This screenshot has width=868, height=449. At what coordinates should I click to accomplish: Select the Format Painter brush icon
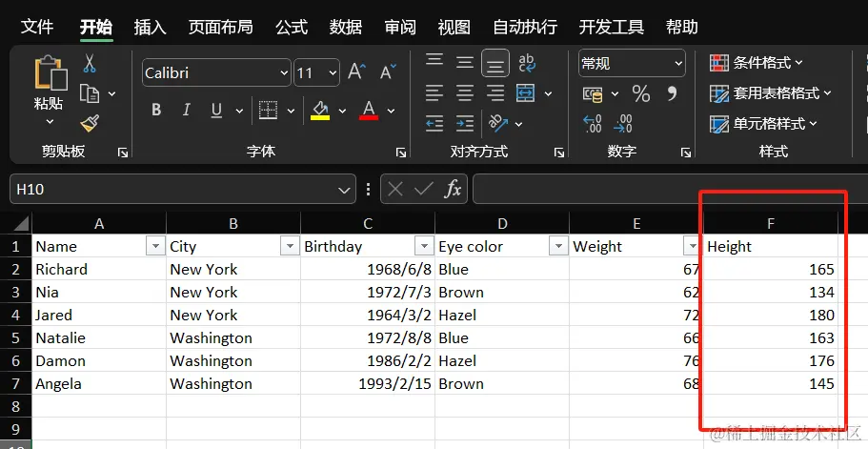(x=90, y=123)
